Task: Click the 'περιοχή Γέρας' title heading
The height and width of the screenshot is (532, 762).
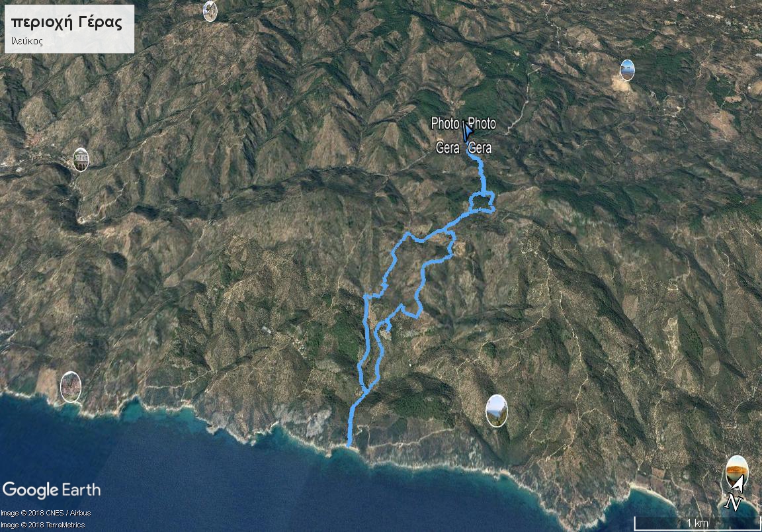Action: (x=67, y=22)
